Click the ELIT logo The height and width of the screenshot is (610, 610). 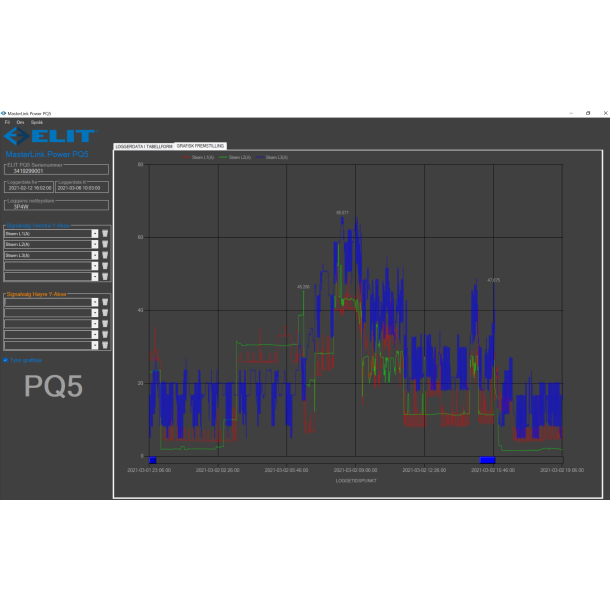[50, 136]
